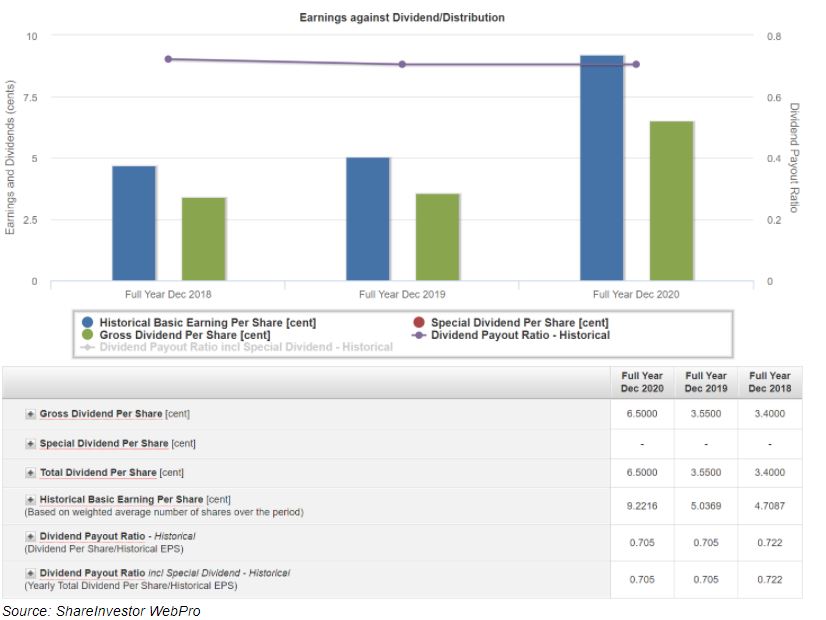Click the blue legend circle for Earnings
Screen dimensions: 826x620
tap(88, 323)
